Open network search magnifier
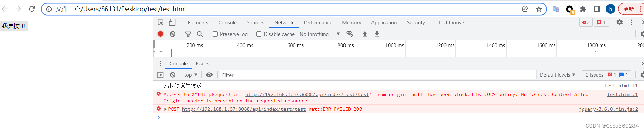This screenshot has height=131, width=644. click(x=200, y=34)
